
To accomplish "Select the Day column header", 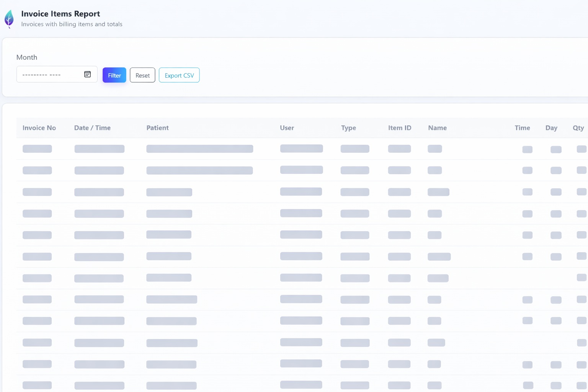I will [551, 128].
